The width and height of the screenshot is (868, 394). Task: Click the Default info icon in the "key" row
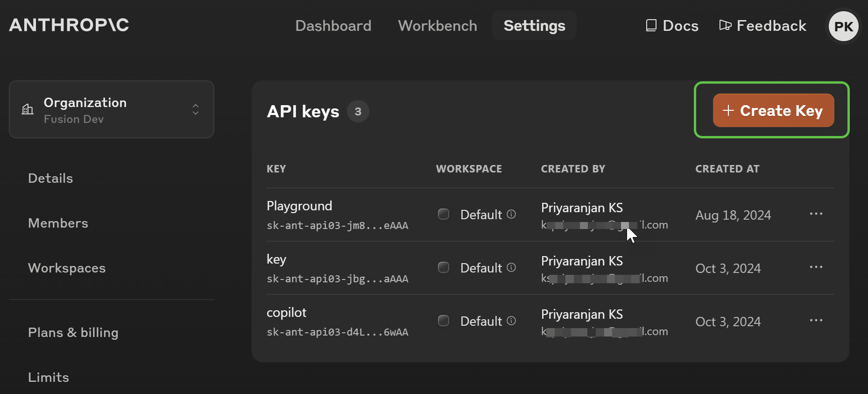coord(511,267)
